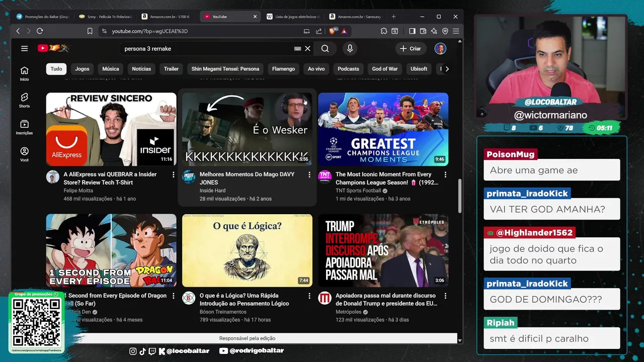
Task: Select the Podcasts filter chip
Action: click(348, 69)
